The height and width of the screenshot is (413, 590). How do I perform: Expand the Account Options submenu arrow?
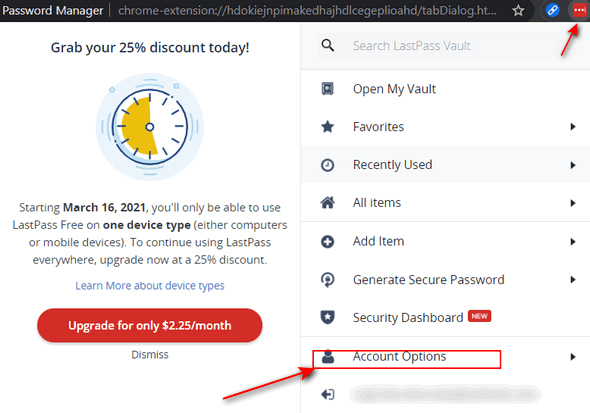click(x=573, y=357)
